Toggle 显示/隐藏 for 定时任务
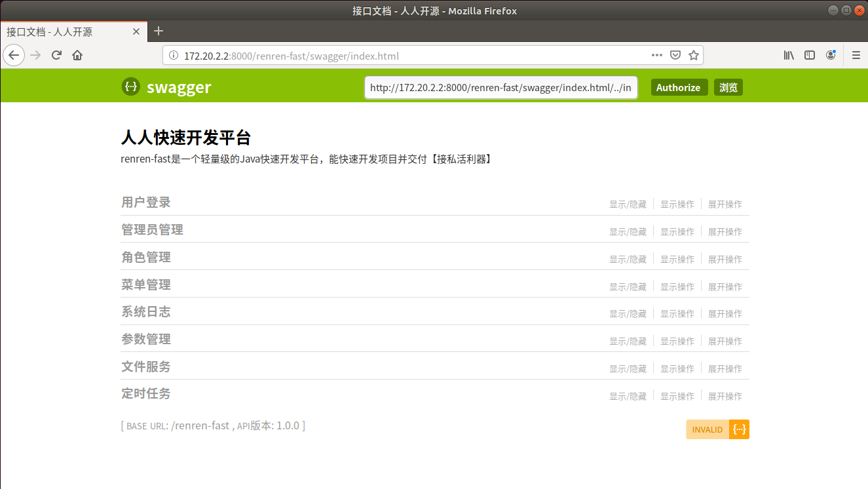Viewport: 868px width, 489px height. 628,397
